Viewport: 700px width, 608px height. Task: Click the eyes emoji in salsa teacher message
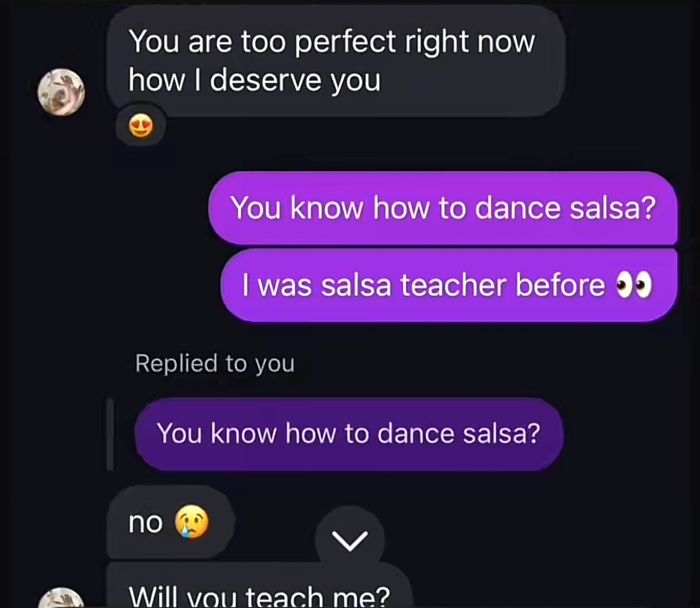(x=634, y=287)
